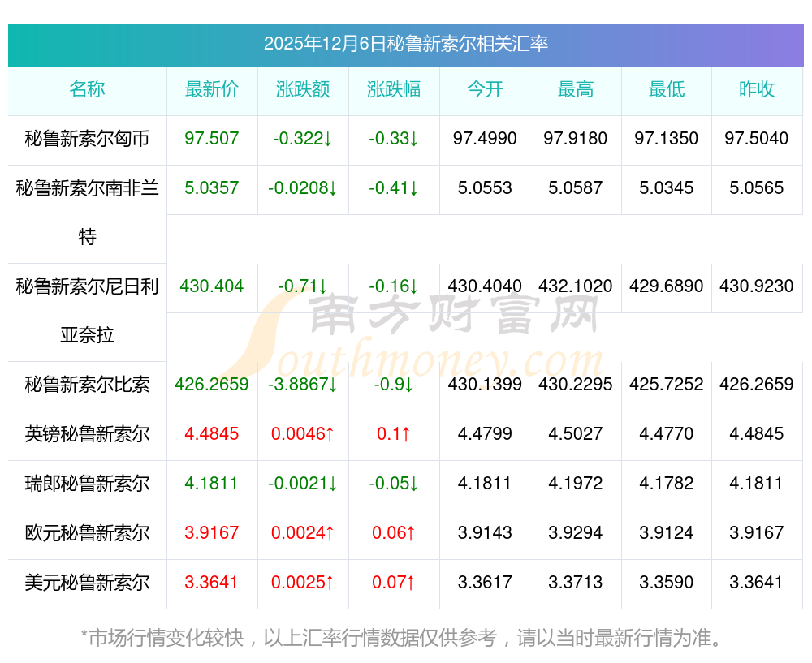Click change amount -0.0208↓
This screenshot has height=663, width=812.
[303, 188]
